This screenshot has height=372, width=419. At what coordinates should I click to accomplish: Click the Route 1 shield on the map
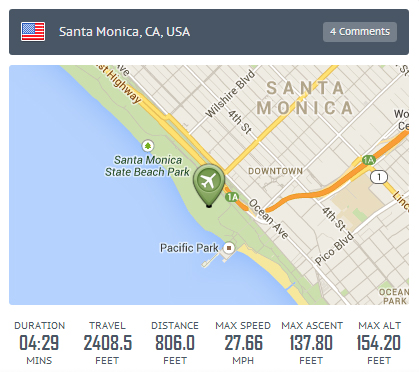pyautogui.click(x=379, y=177)
